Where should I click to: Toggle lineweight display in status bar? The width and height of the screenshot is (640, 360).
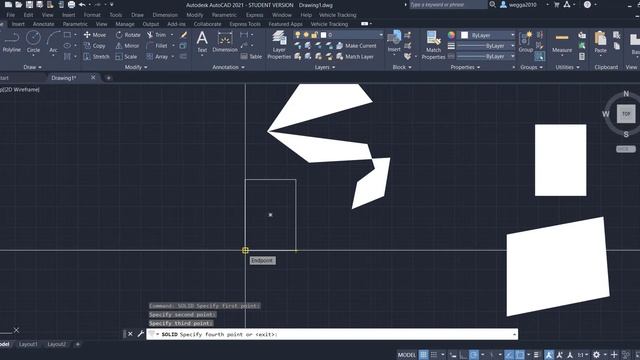tap(536, 355)
